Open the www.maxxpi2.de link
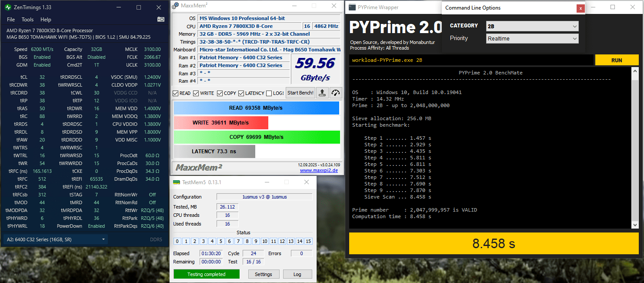 pyautogui.click(x=319, y=170)
